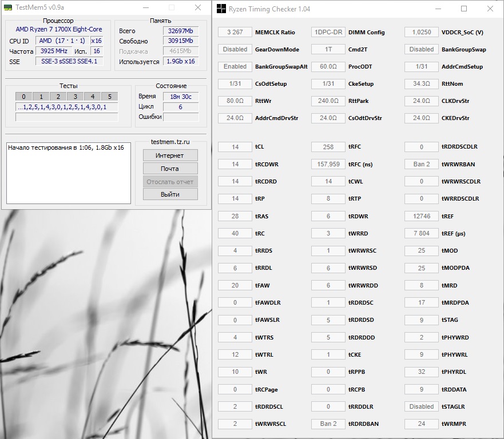Click the Отослать отчет button
Viewport: 504px width, 439px height.
pyautogui.click(x=170, y=182)
